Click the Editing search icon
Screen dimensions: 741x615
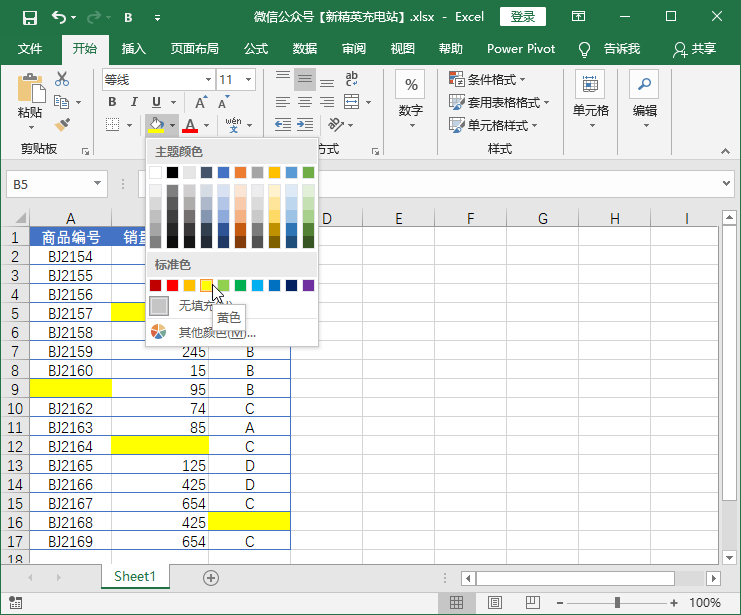click(x=644, y=85)
